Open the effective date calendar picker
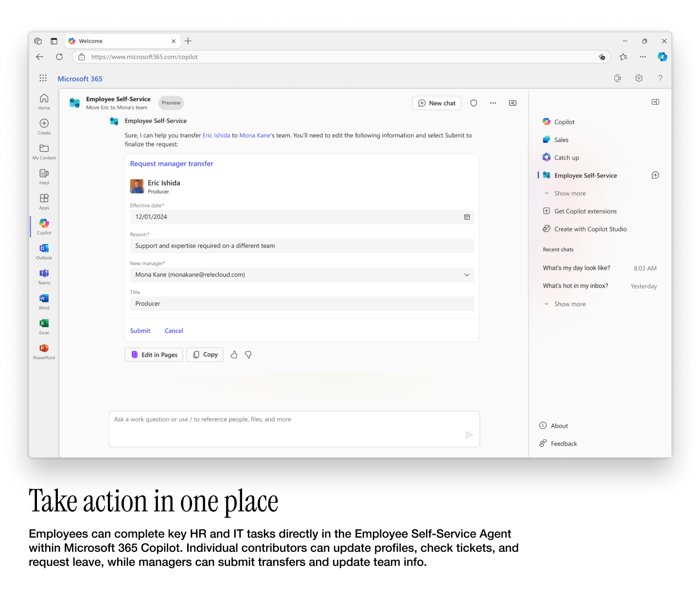Viewport: 700px width, 613px height. 467,217
